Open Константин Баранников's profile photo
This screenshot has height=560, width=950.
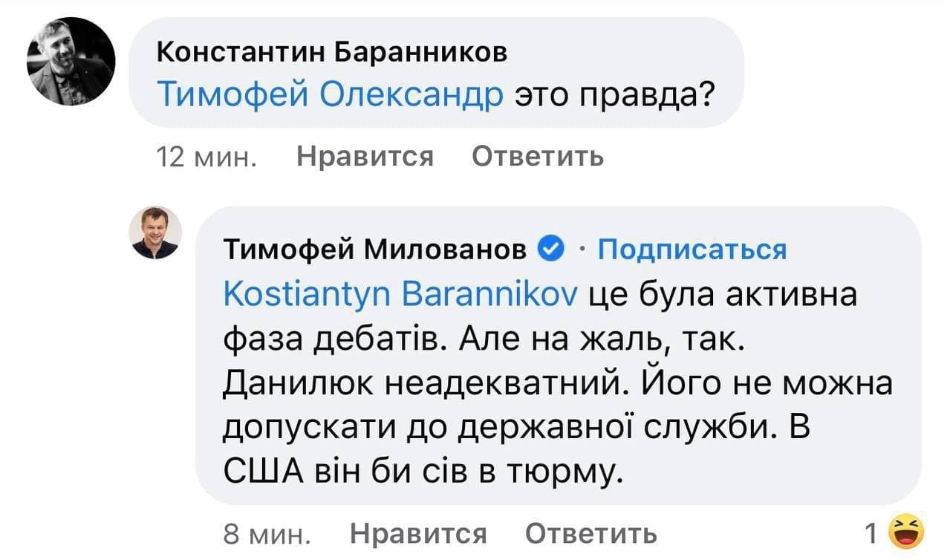[71, 62]
